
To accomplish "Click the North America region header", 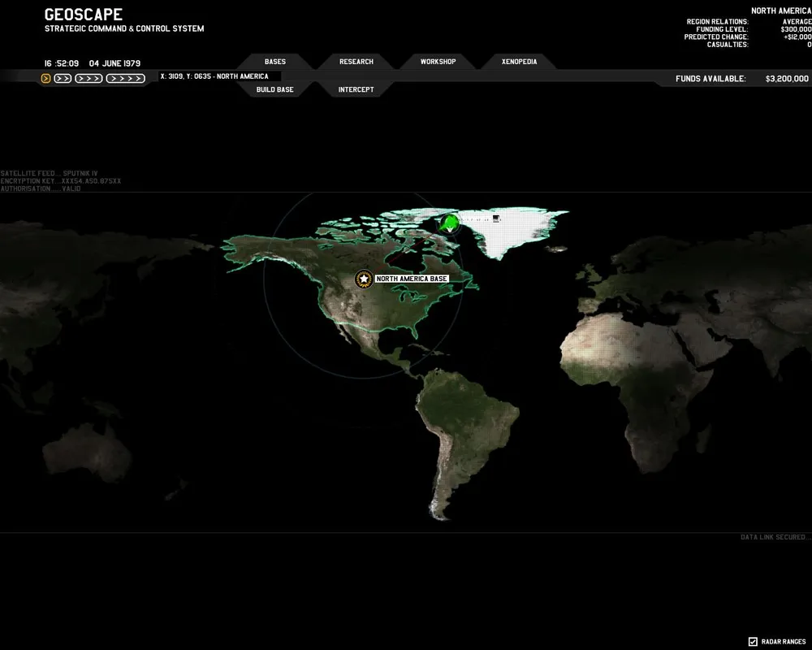I will (x=781, y=11).
